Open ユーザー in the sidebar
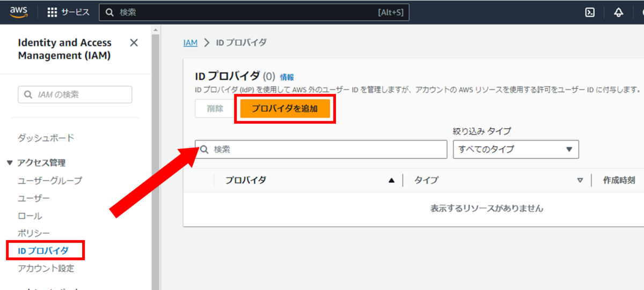 34,198
